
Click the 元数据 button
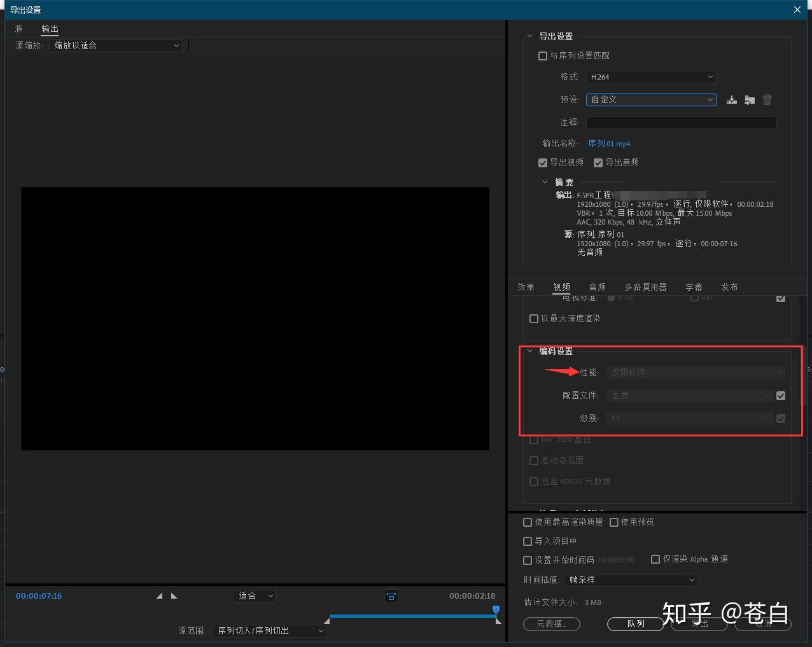(552, 624)
